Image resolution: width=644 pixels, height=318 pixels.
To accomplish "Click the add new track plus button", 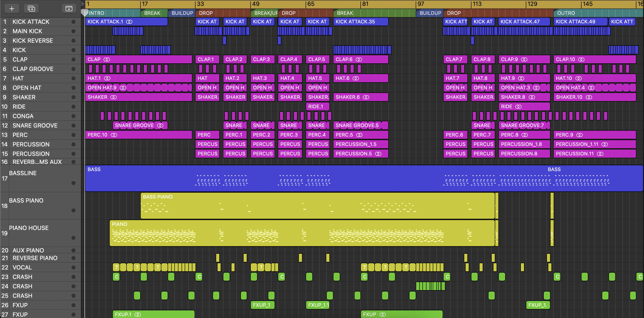I will click(x=11, y=9).
